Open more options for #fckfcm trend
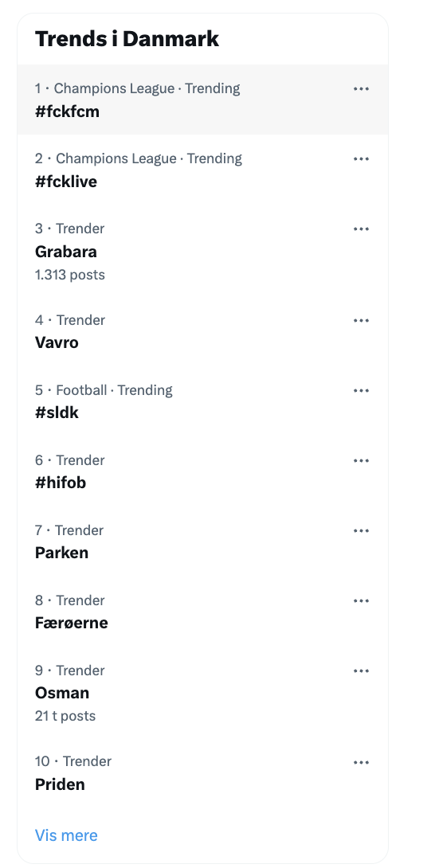This screenshot has height=868, width=435. 361,88
